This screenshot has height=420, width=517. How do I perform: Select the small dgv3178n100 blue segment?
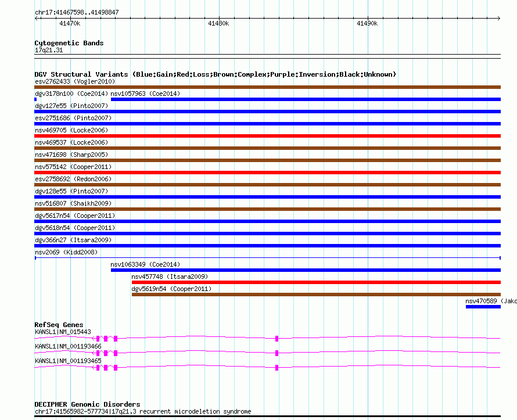(x=36, y=99)
